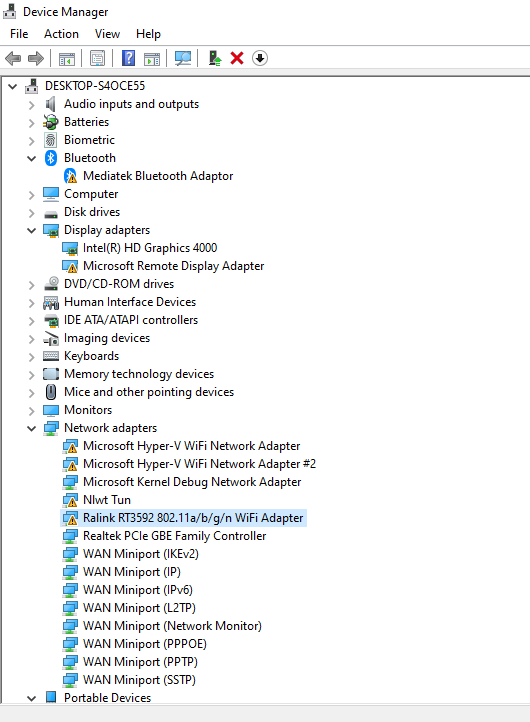Click the warning icon beside Nlwt Tun
530x722 pixels.
coord(70,500)
